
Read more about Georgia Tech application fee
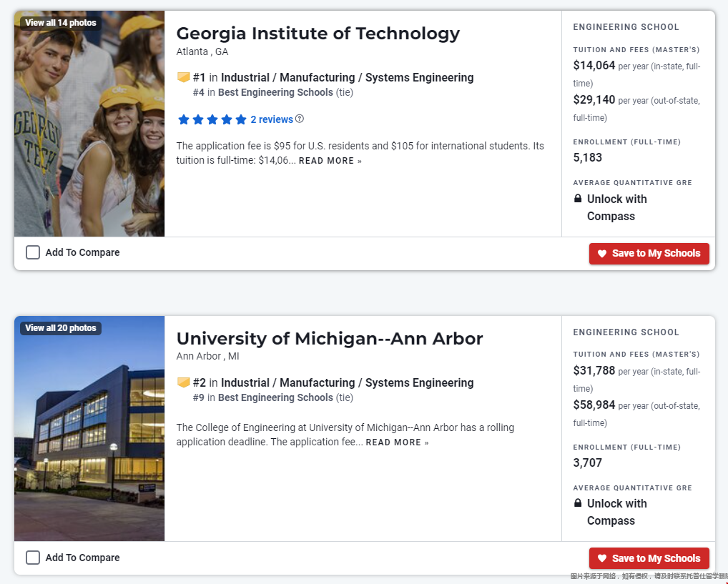coord(330,161)
